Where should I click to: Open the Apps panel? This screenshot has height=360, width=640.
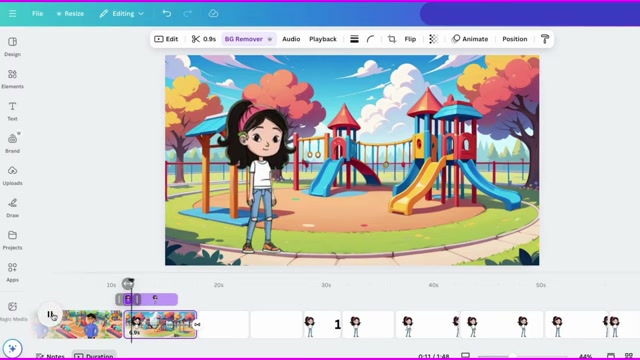pyautogui.click(x=12, y=272)
